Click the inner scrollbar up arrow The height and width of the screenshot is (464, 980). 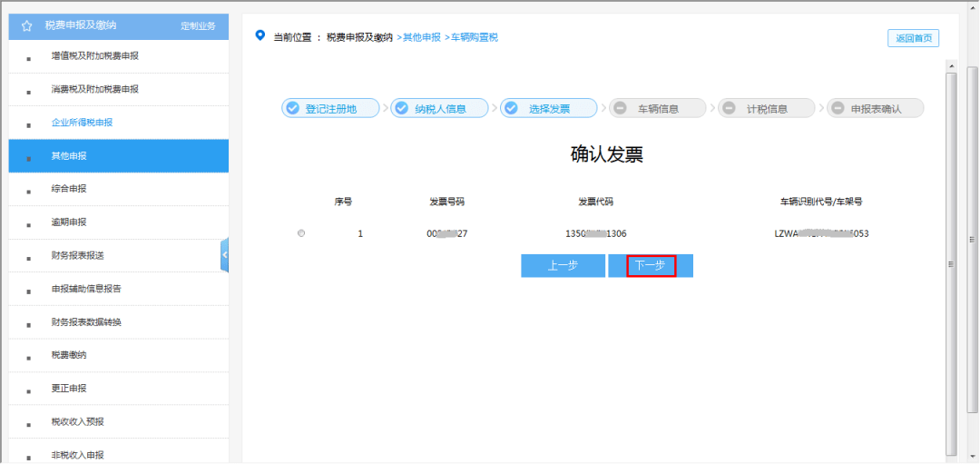[x=951, y=65]
